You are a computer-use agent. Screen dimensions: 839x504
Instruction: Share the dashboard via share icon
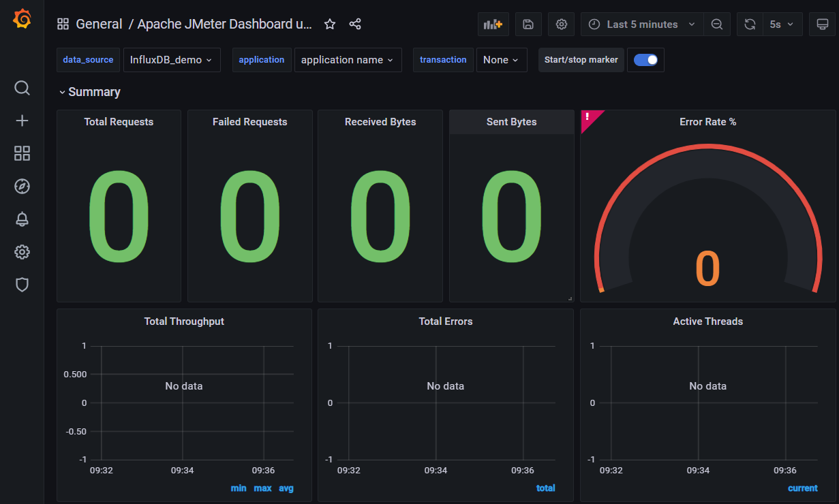[x=355, y=25]
